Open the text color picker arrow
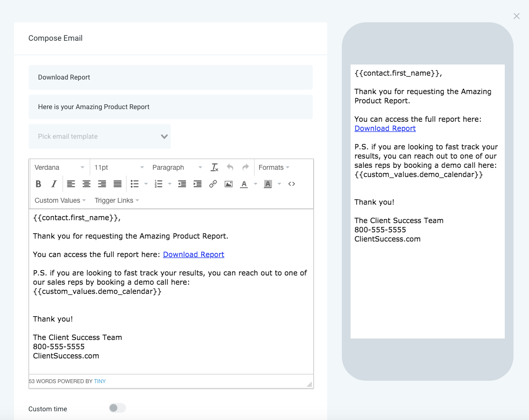The image size is (529, 420). point(256,184)
